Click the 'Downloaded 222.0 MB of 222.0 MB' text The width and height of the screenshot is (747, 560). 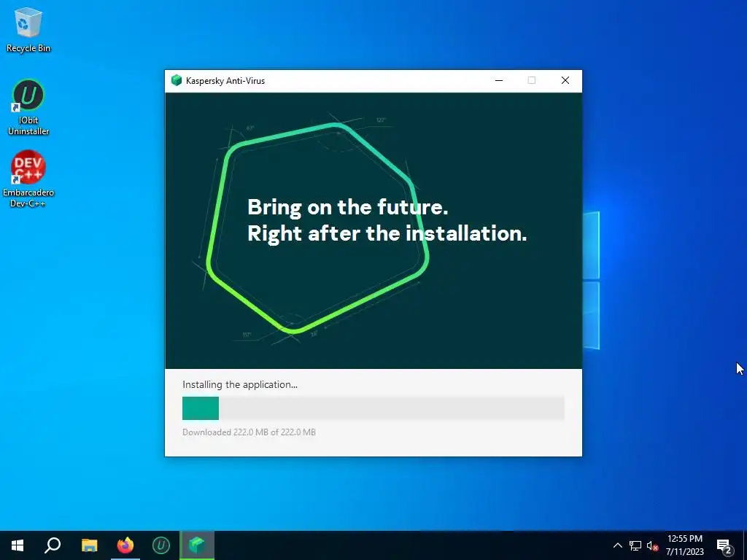pos(249,432)
